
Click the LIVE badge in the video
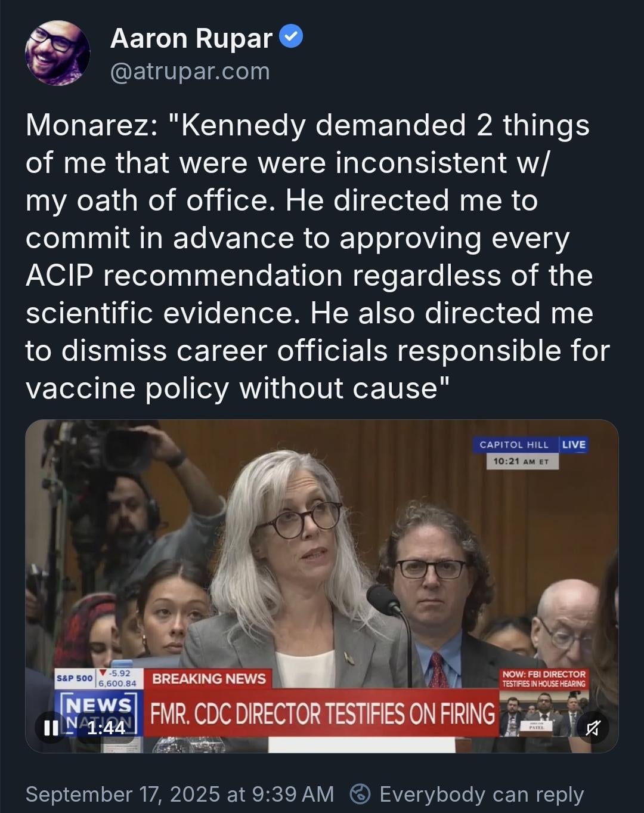574,444
